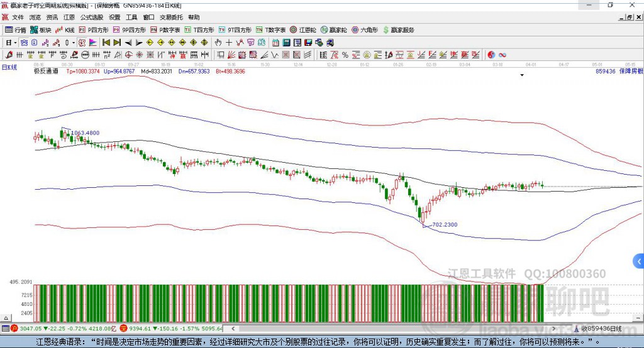Expand the 日 period dropdown arrow
644x348 pixels.
15,43
